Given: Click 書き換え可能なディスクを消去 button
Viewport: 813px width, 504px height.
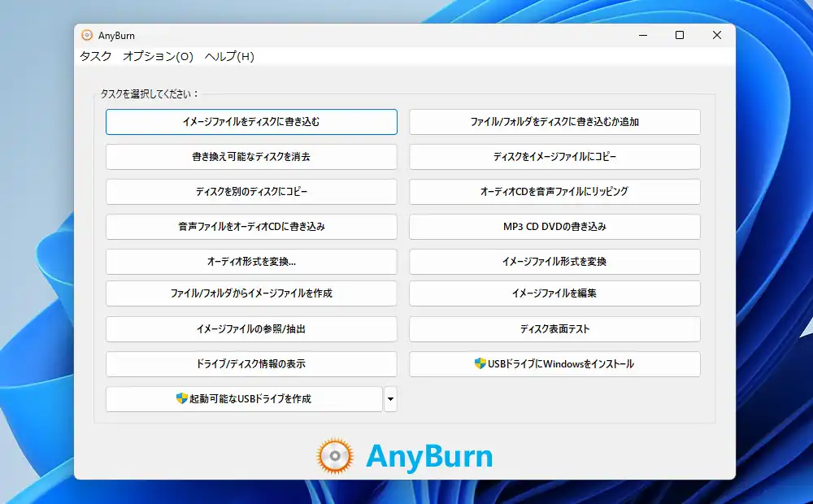Looking at the screenshot, I should pyautogui.click(x=251, y=157).
